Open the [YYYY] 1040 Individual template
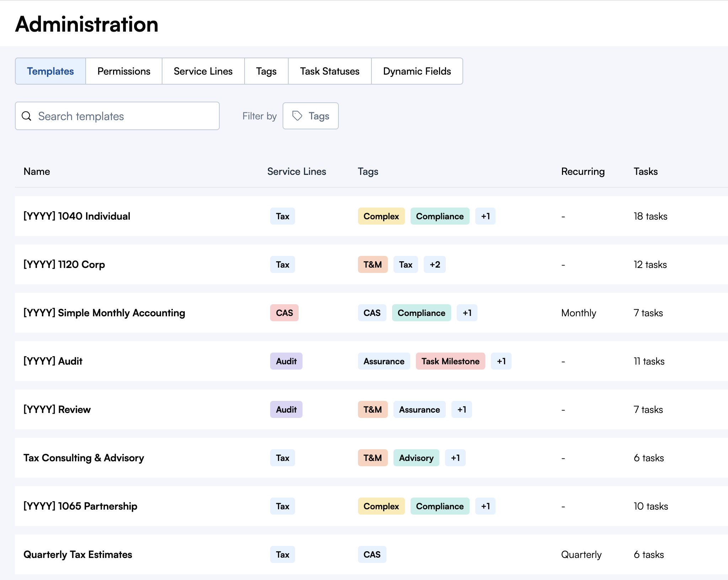Screen dimensions: 728x580 (77, 216)
